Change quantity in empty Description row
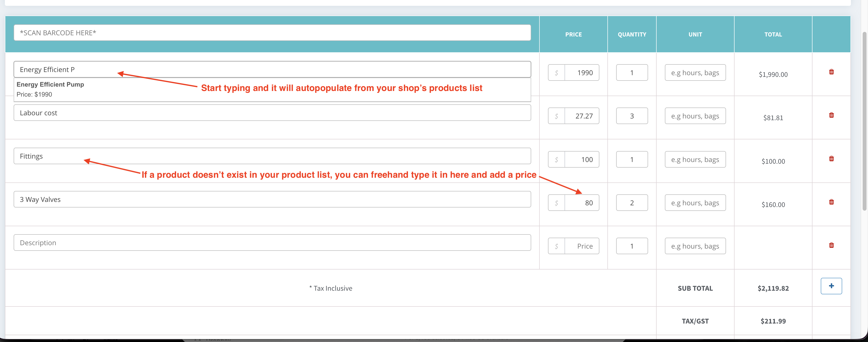Viewport: 868px width, 342px height. click(632, 246)
